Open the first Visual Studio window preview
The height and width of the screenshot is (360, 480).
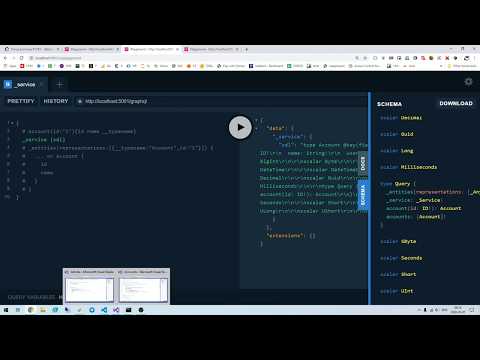[x=89, y=286]
